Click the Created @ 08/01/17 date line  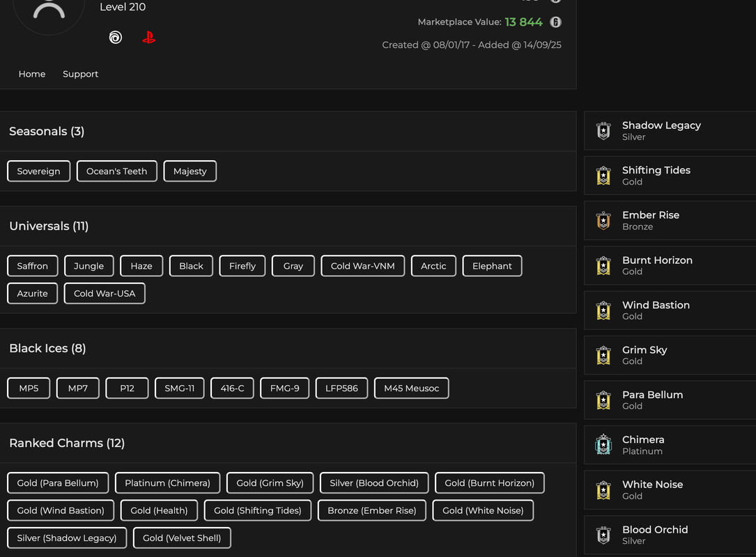coord(472,45)
